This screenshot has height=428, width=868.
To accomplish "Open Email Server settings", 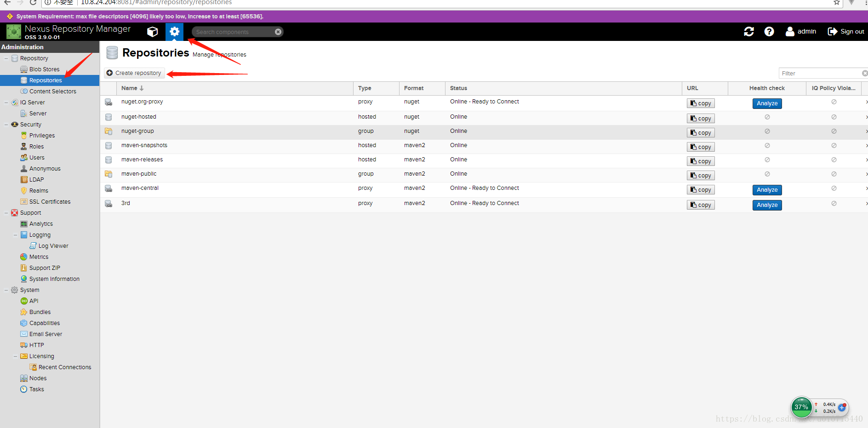I will coord(46,334).
